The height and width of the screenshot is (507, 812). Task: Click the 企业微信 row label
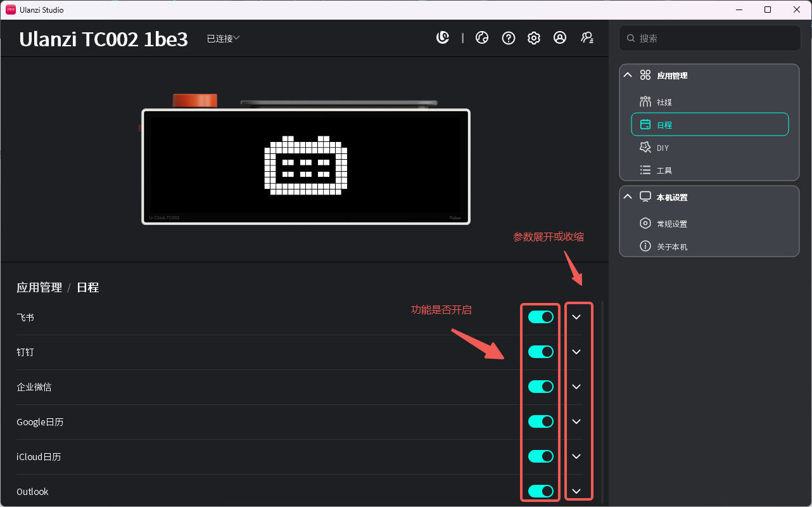click(x=34, y=387)
